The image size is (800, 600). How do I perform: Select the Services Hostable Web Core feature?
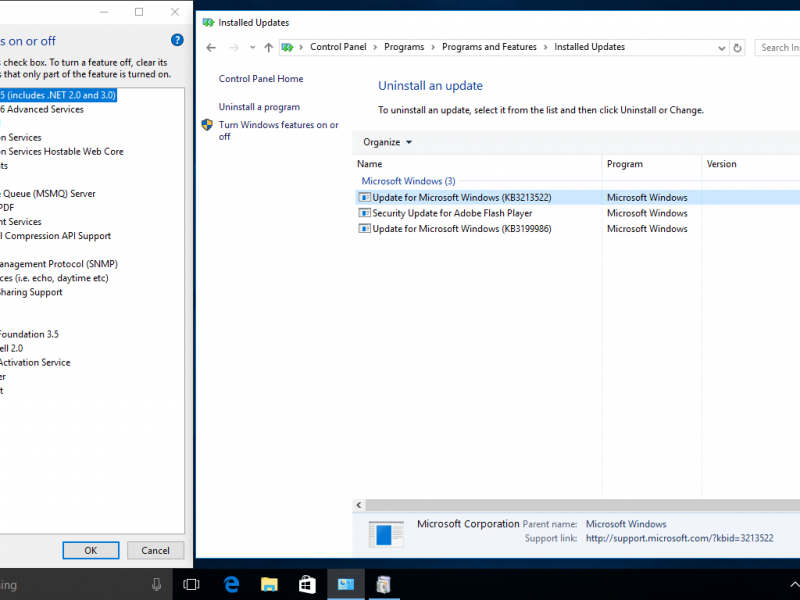[62, 152]
